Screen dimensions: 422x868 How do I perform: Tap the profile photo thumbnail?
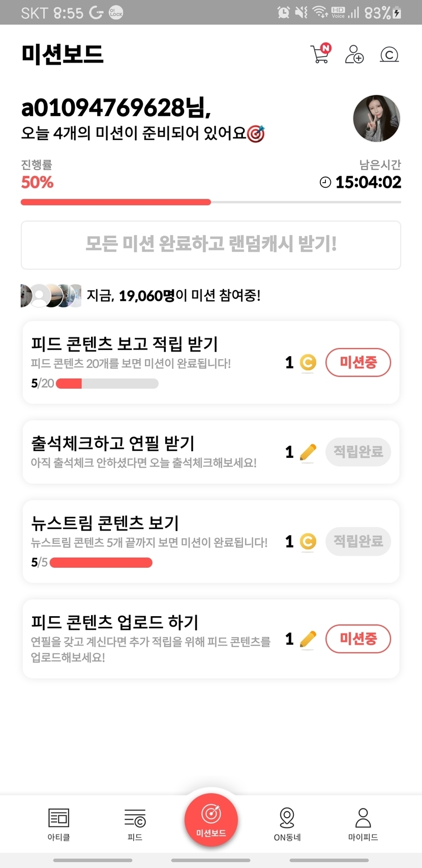(x=377, y=119)
